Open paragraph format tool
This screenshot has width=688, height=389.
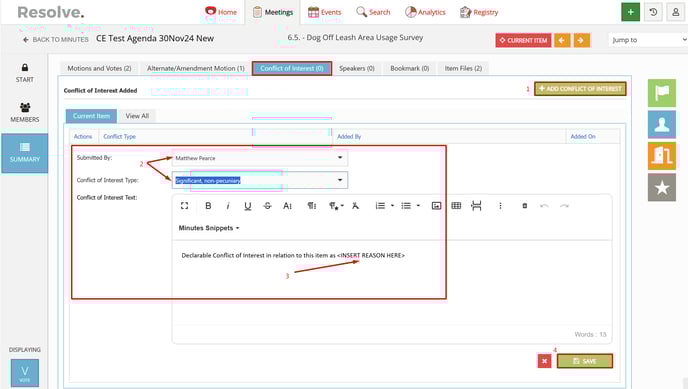coord(312,206)
